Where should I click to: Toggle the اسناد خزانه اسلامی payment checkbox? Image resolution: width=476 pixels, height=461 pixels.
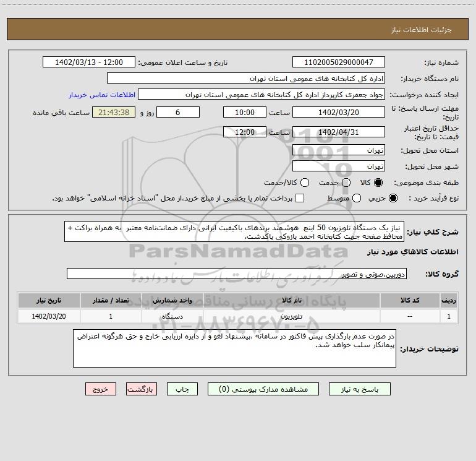tap(300, 198)
